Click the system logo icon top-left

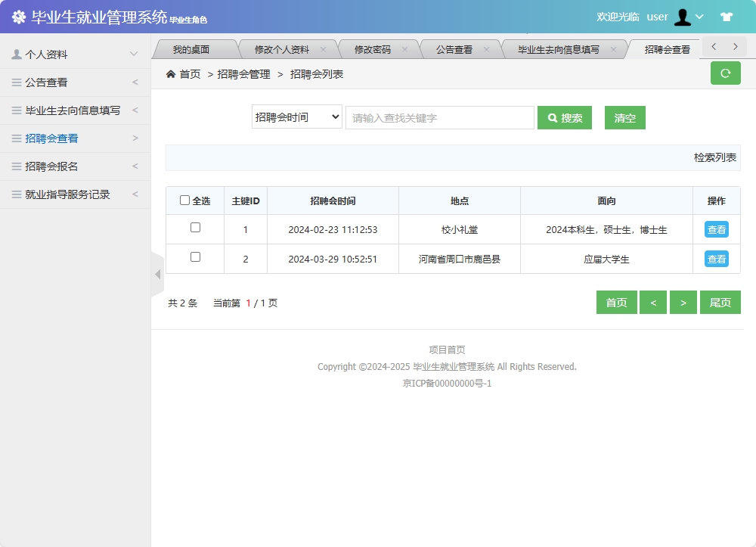click(19, 16)
